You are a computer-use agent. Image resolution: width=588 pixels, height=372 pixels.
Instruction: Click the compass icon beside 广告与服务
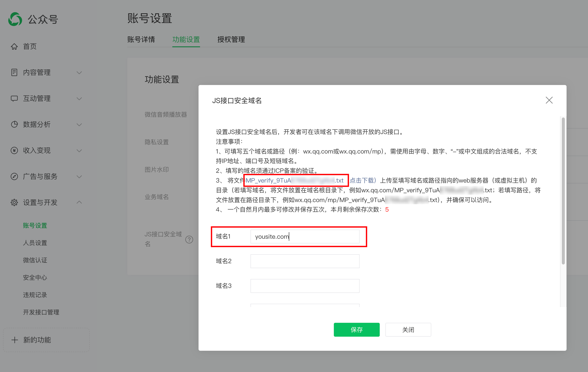coord(14,176)
